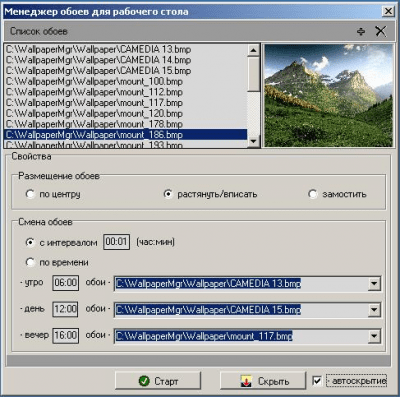
Task: Open the утро wallpaper dropdown
Action: pyautogui.click(x=374, y=284)
